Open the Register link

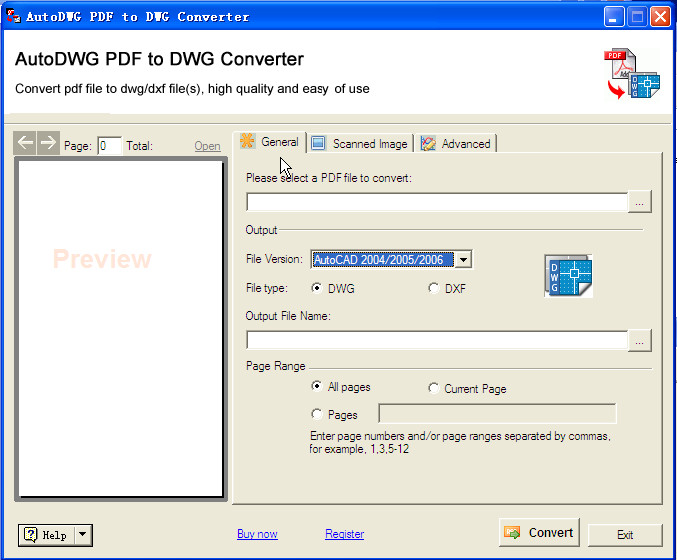pos(345,534)
